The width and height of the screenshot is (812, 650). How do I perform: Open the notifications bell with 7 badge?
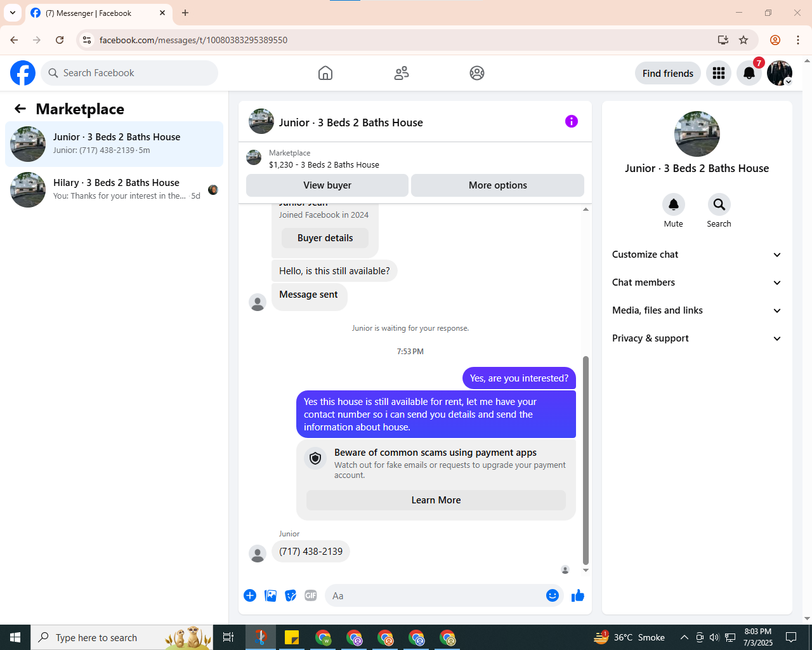749,73
